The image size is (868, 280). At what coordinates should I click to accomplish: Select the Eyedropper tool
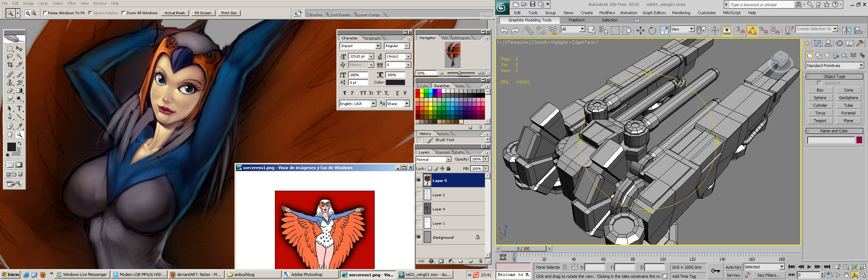pyautogui.click(x=19, y=126)
